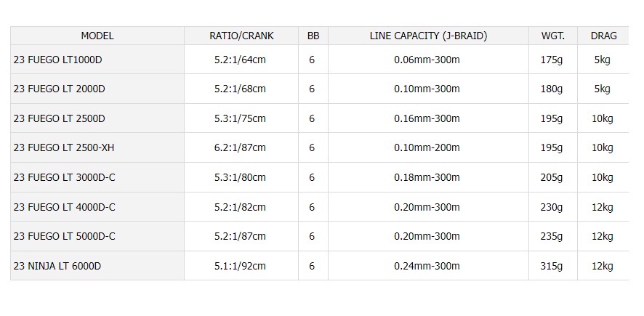The height and width of the screenshot is (316, 644).
Task: Select the 23 FUEGO LT 2000D row
Action: (320, 89)
